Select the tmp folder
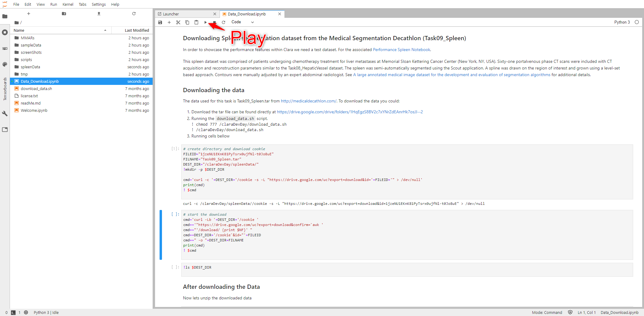Image resolution: width=644 pixels, height=316 pixels. point(81,74)
